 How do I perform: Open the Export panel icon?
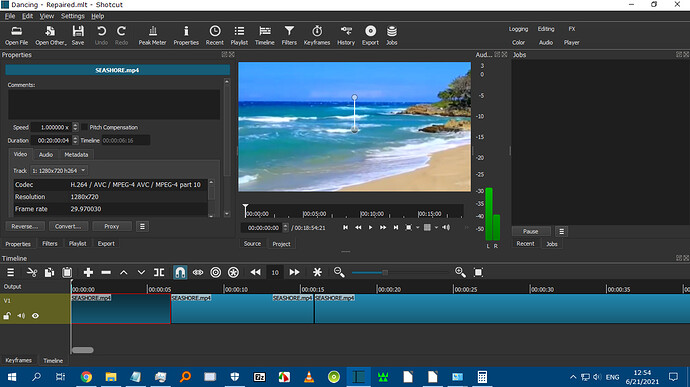(x=370, y=35)
